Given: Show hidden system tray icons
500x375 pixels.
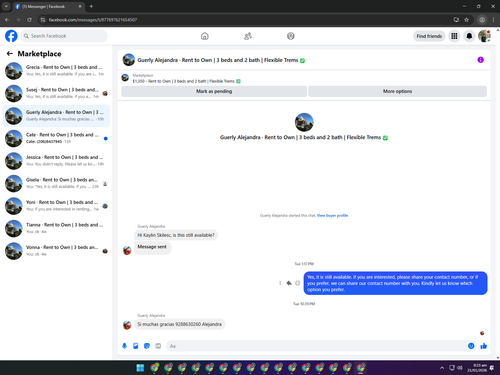Looking at the screenshot, I should [442, 368].
